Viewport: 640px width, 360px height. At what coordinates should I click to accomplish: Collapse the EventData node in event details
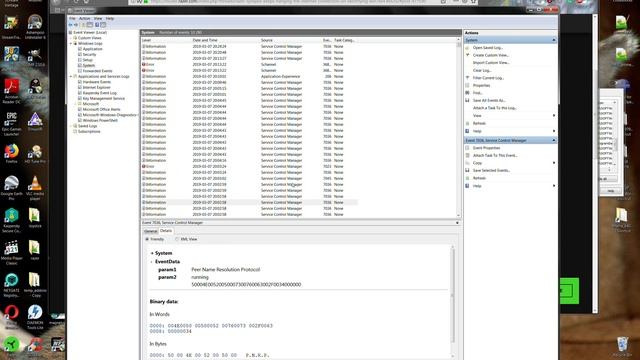[x=152, y=262]
